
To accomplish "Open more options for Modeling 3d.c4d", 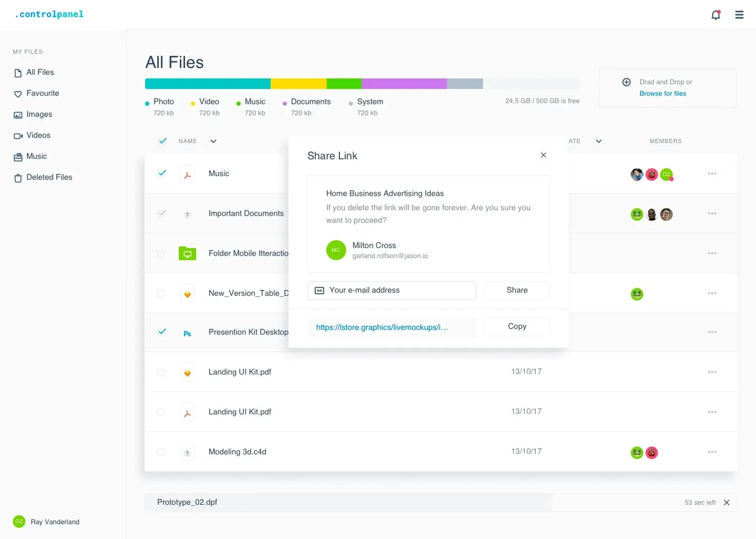I will click(712, 452).
